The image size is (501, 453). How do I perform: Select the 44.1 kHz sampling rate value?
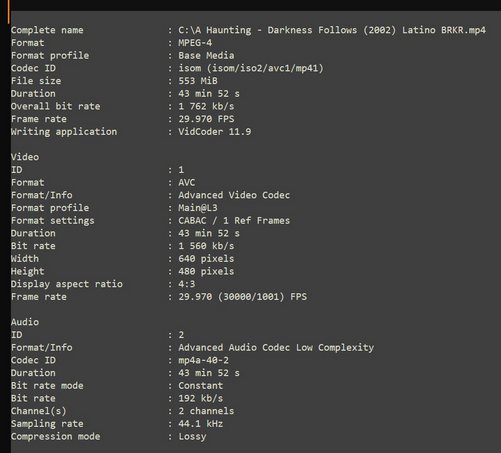point(200,424)
